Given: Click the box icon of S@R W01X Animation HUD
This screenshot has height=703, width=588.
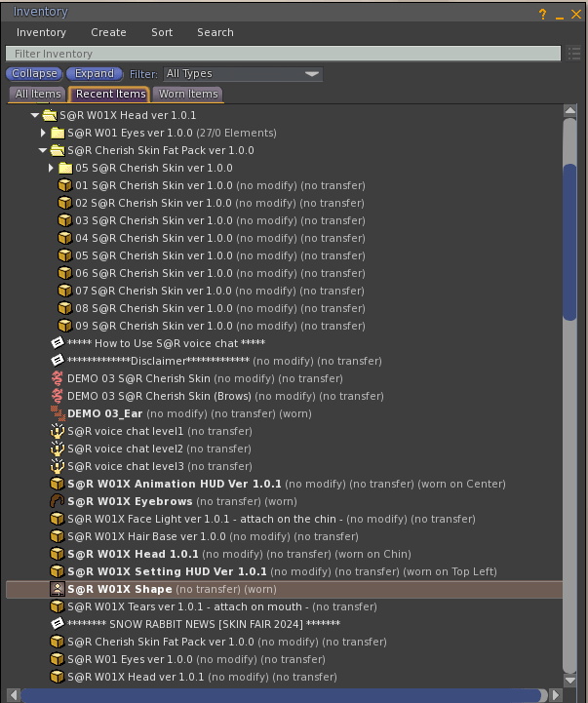Looking at the screenshot, I should click(x=58, y=484).
